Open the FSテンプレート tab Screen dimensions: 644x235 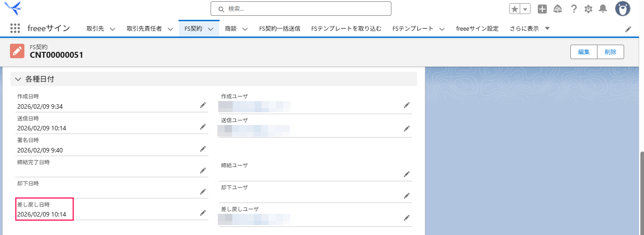tap(413, 28)
